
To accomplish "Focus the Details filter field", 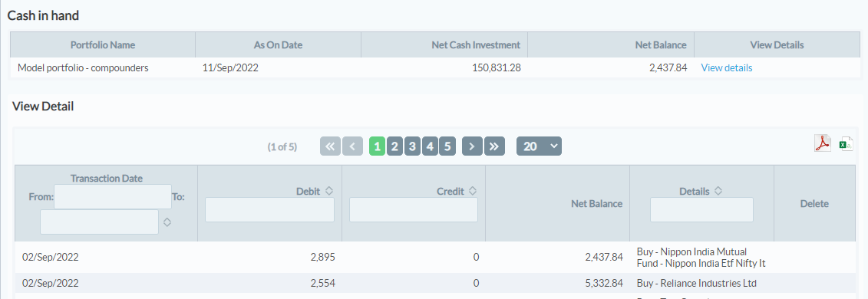I will coord(701,210).
